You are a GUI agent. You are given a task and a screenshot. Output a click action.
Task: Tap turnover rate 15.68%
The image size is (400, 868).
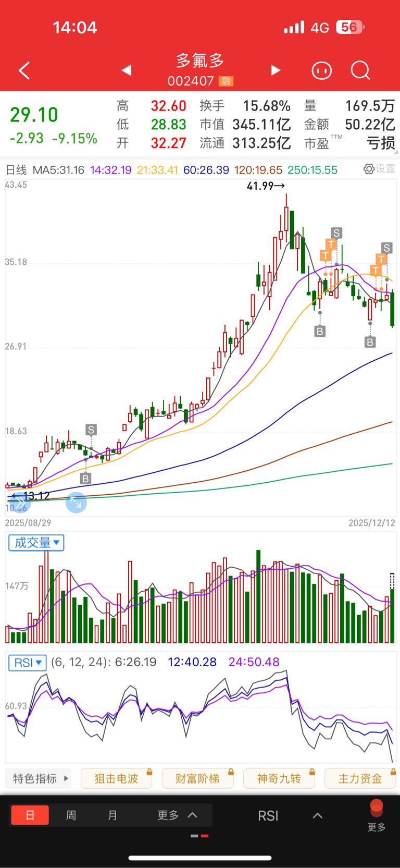(267, 106)
